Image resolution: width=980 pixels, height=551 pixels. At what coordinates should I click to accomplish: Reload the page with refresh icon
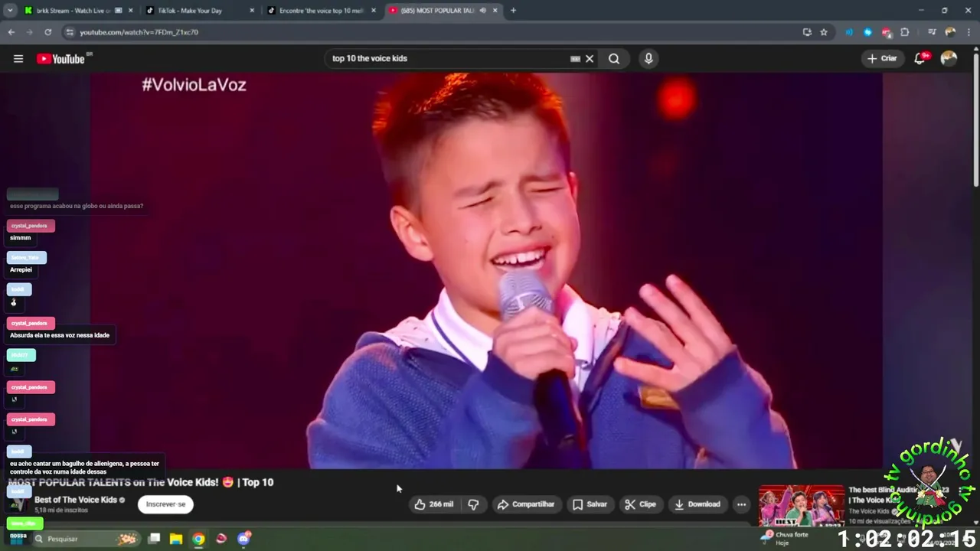click(47, 32)
